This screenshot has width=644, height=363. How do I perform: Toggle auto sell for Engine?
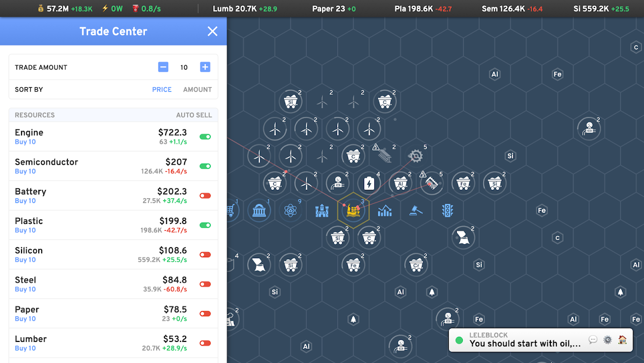pyautogui.click(x=205, y=137)
